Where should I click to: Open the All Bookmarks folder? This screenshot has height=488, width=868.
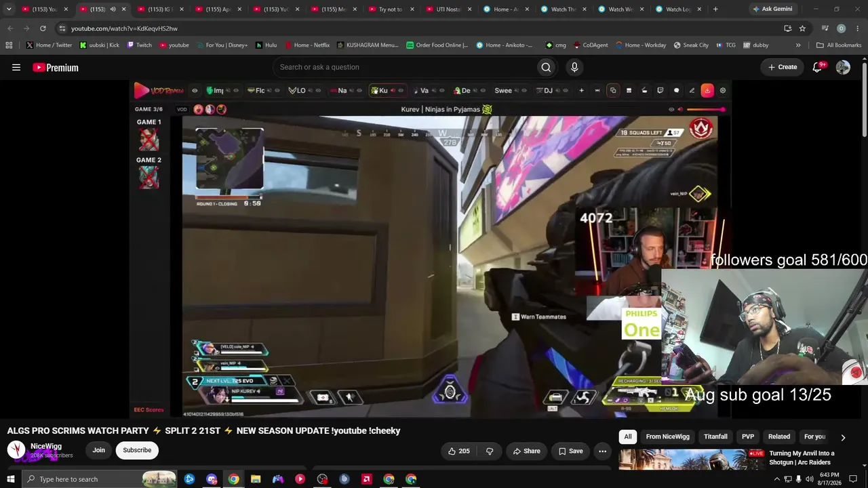[839, 45]
